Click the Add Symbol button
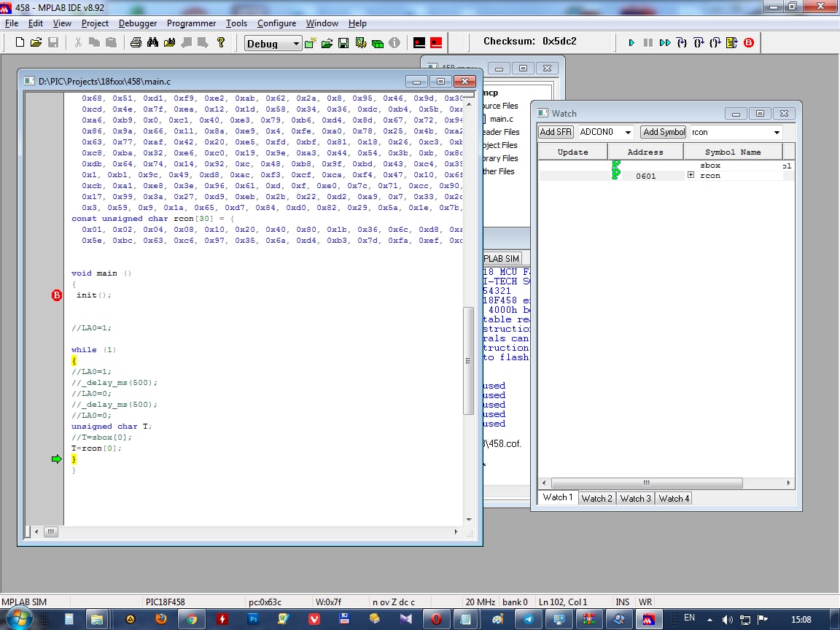Viewport: 840px width, 630px height. click(x=664, y=132)
